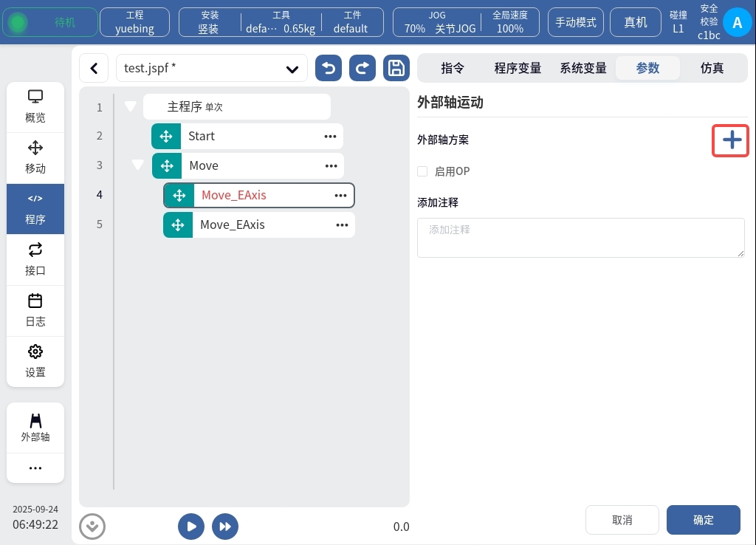Open the 移动 move panel in sidebar

click(35, 157)
